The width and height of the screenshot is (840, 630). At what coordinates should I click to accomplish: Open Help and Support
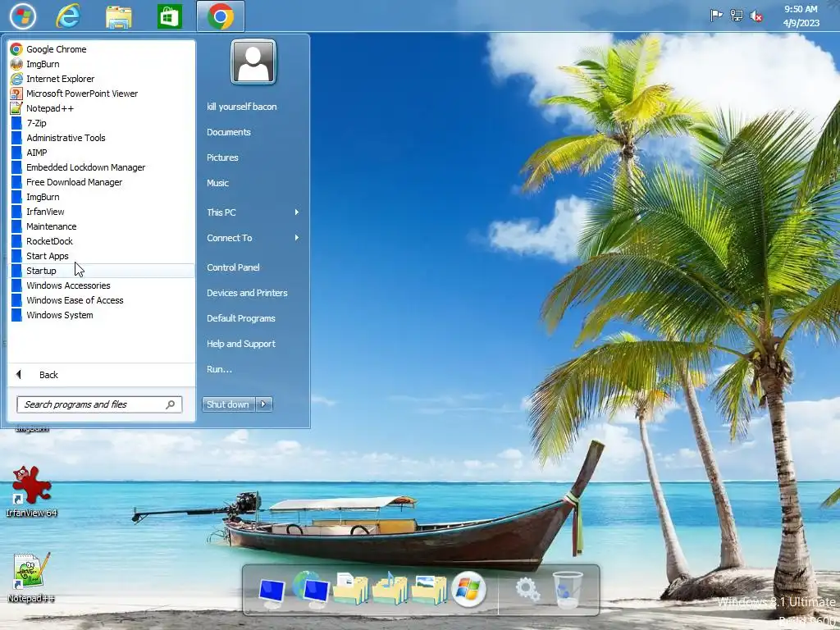click(241, 344)
